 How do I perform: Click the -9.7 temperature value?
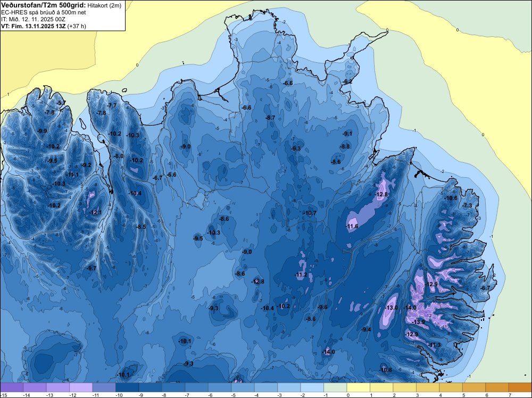point(92,268)
